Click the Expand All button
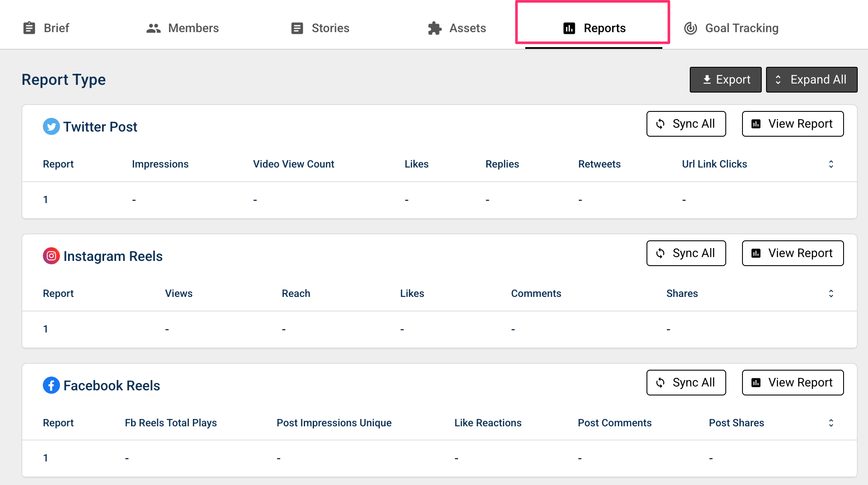This screenshot has width=868, height=485. (811, 80)
